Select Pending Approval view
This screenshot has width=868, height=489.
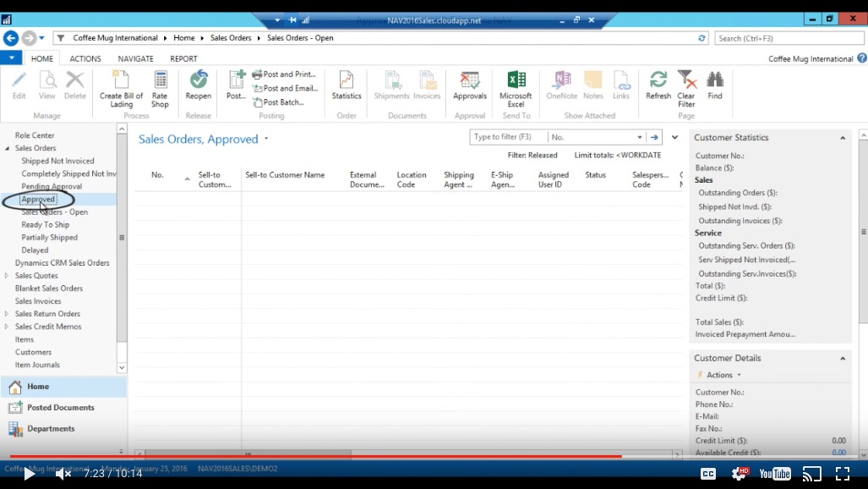point(52,186)
